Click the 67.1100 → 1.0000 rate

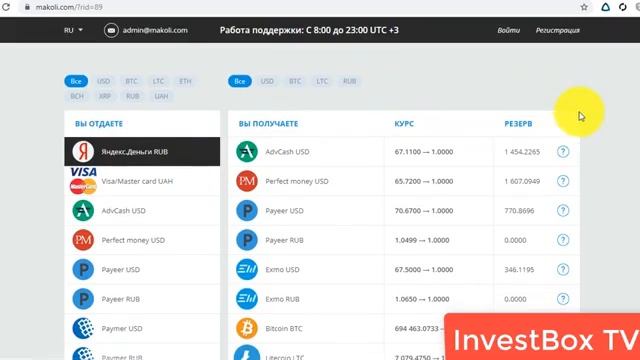pos(424,152)
